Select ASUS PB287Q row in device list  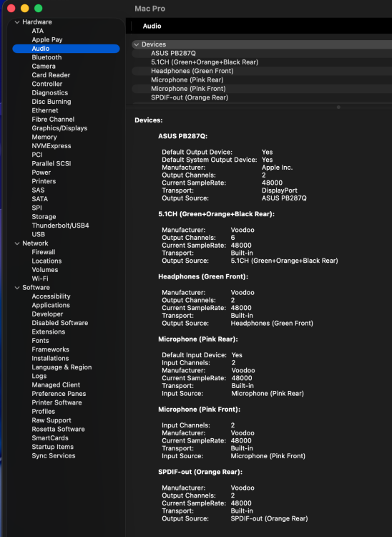point(262,54)
